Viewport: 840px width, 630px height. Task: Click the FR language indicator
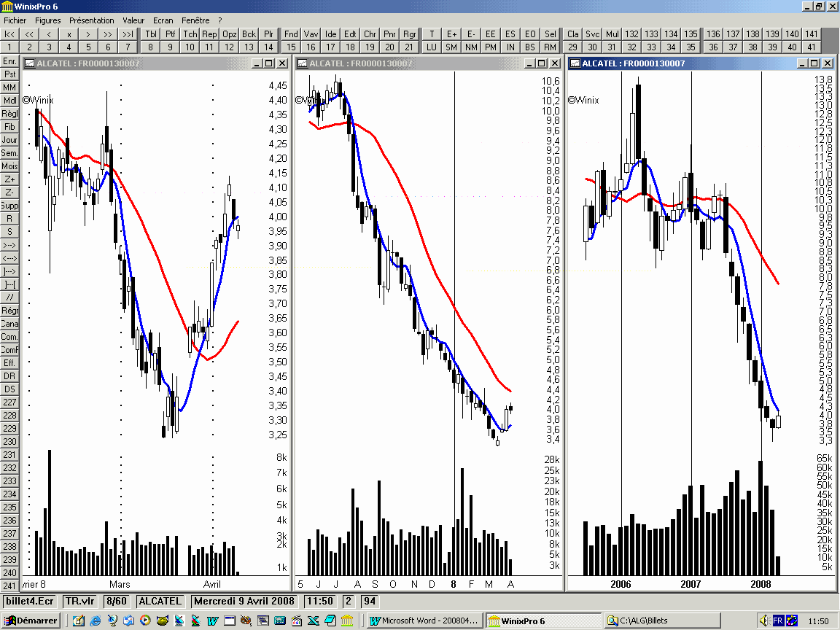coord(778,621)
